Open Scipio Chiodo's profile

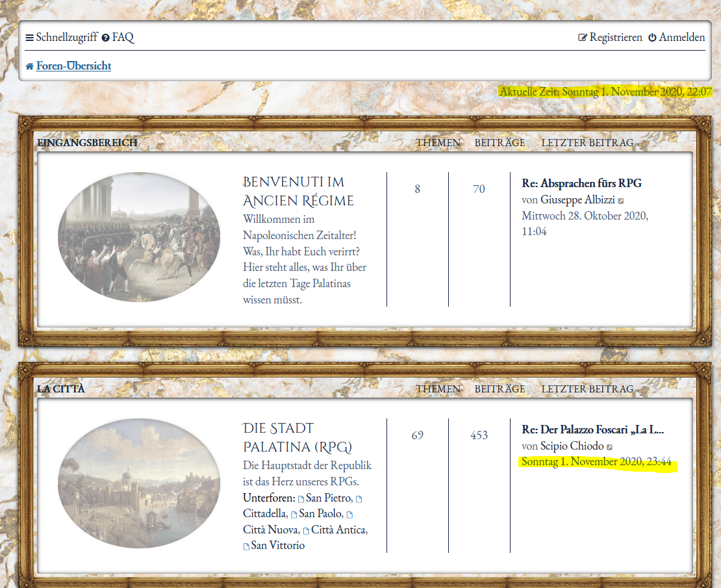click(x=572, y=446)
